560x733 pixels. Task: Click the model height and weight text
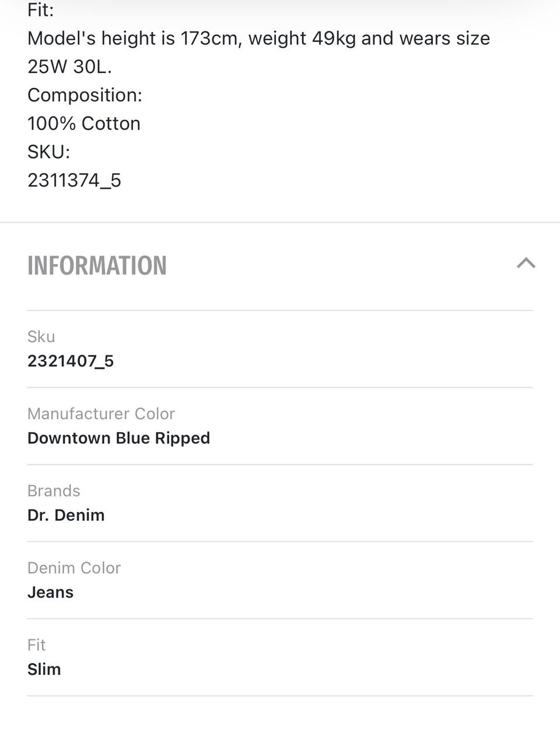pyautogui.click(x=258, y=38)
